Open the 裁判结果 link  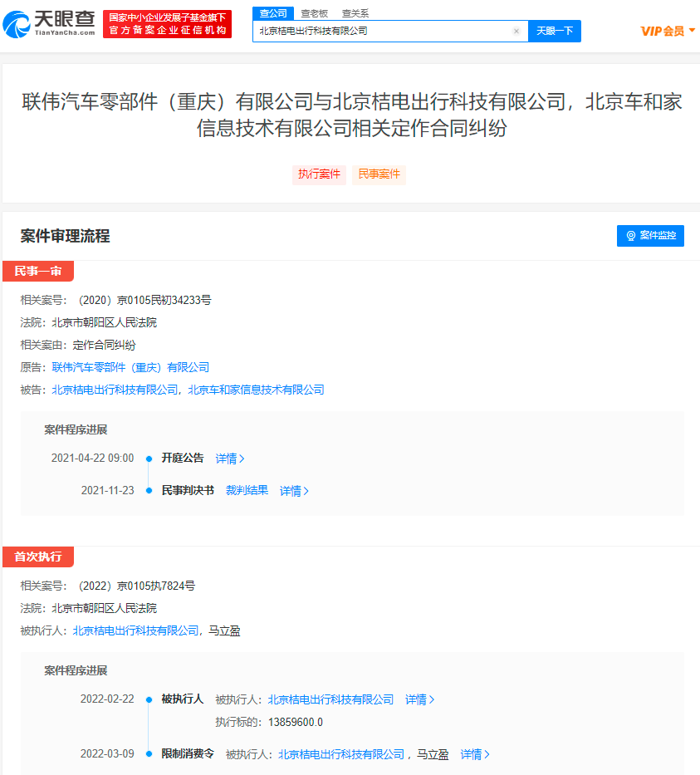click(247, 491)
